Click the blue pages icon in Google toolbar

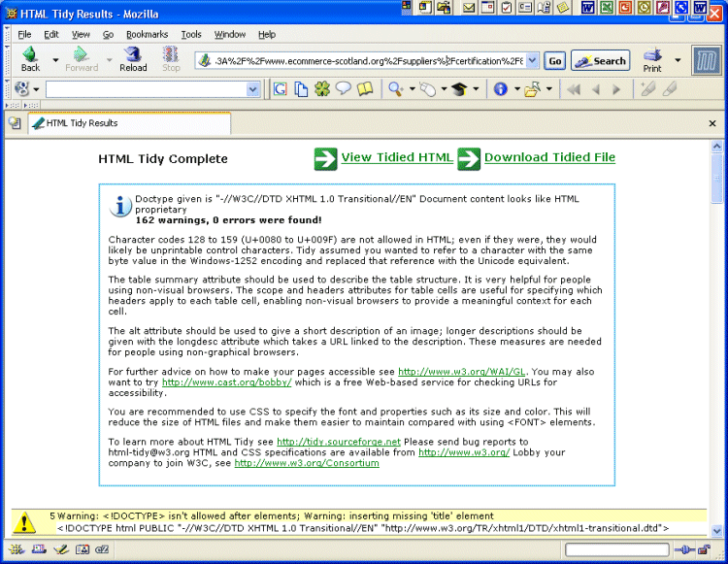pos(301,89)
